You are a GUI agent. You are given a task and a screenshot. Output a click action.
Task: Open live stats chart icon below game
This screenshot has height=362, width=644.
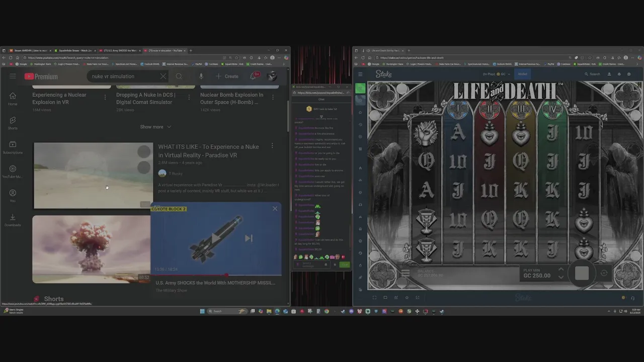pyautogui.click(x=396, y=298)
